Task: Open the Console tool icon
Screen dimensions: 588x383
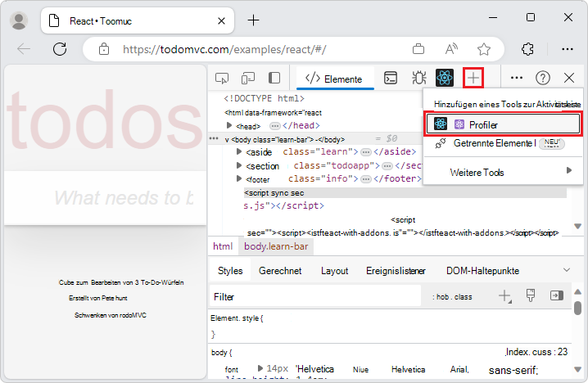Action: click(391, 78)
